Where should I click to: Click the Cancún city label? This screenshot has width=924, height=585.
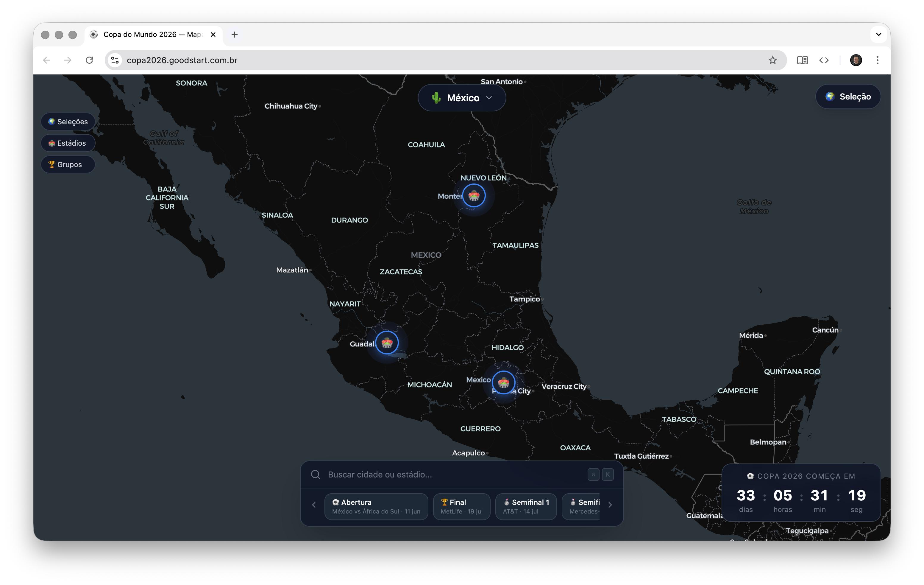825,330
